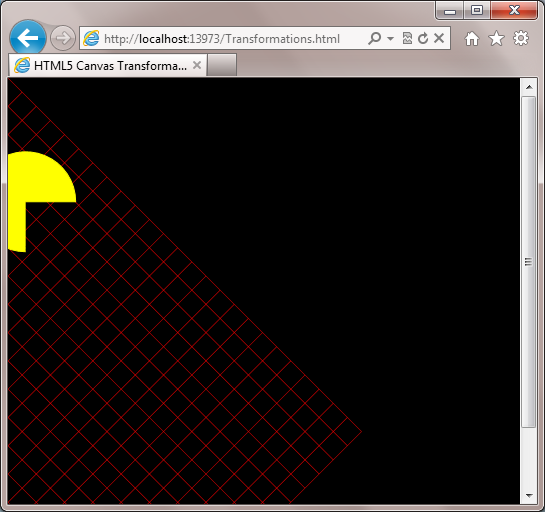545x512 pixels.
Task: Click the vertical scrollbar thumb
Action: pos(528,262)
